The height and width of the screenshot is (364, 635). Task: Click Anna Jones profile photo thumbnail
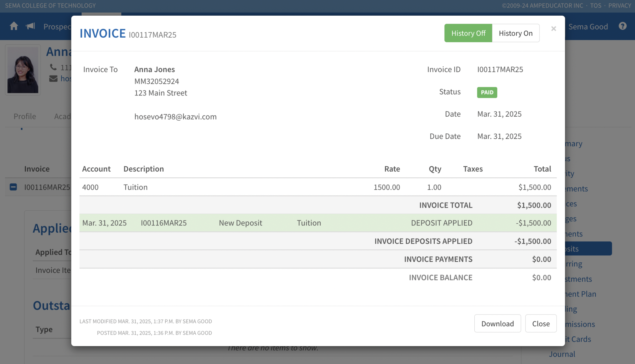point(23,70)
